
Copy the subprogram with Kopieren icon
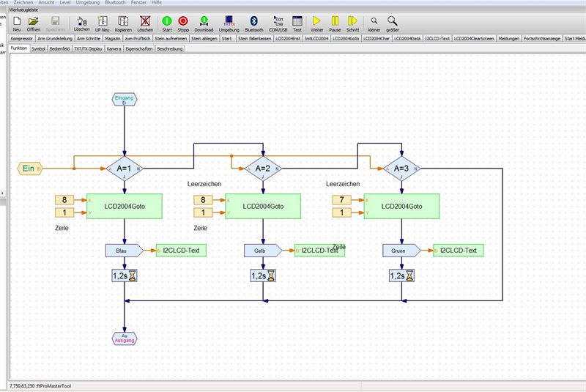(x=123, y=23)
